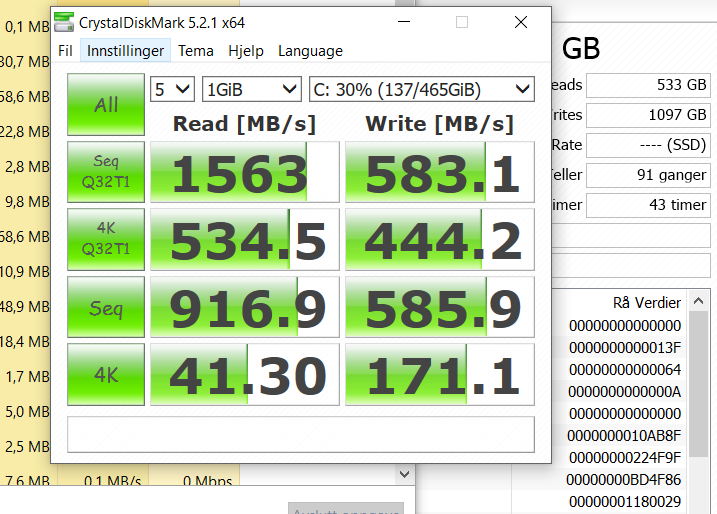Click 5,0 MB in the background list
This screenshot has height=514, width=717.
(27, 412)
